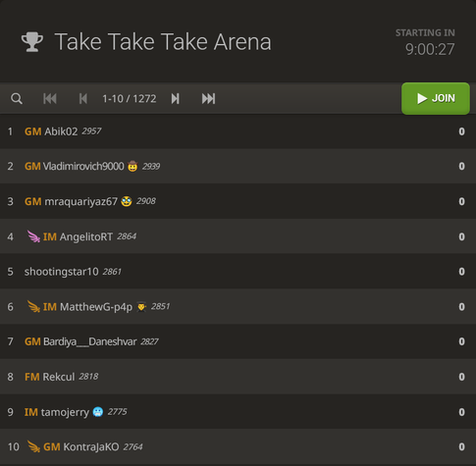Viewport: 476px width, 466px height.
Task: Select player Vladimirovich9000 in standings
Action: [x=238, y=166]
